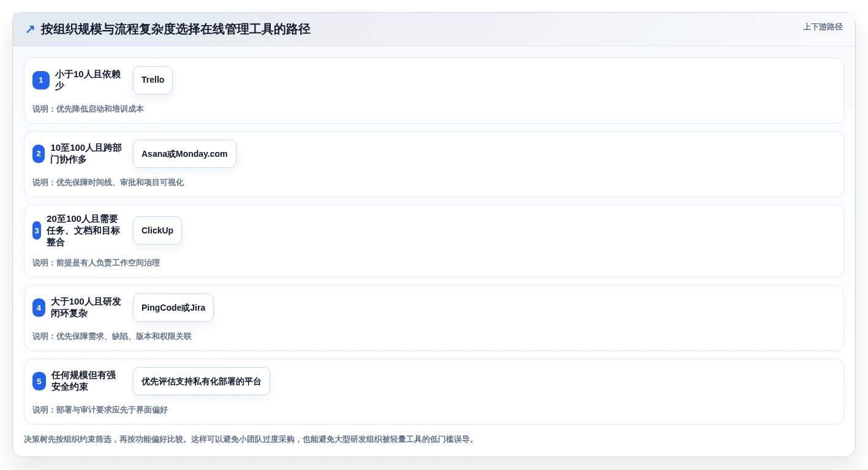Click the arrow icon beside the title

(x=30, y=29)
